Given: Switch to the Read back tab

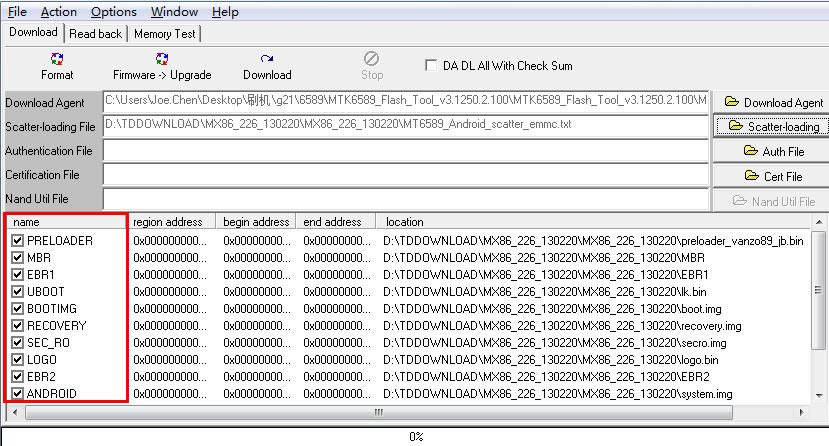Looking at the screenshot, I should pos(96,33).
